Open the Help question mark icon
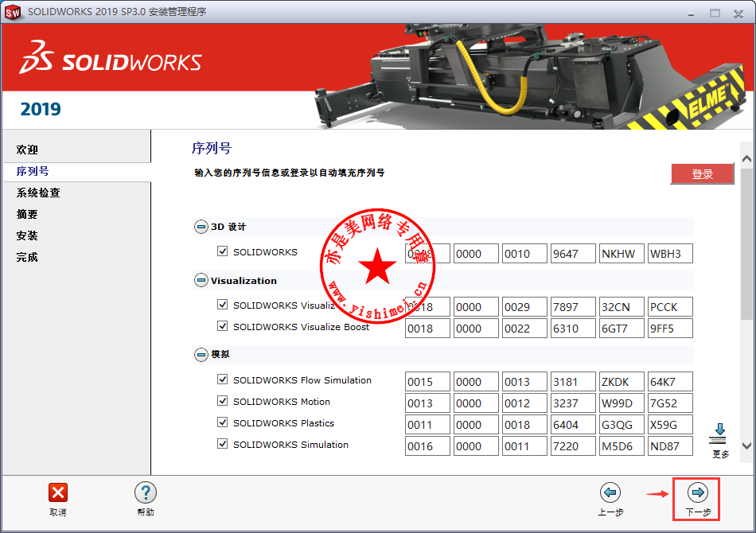The height and width of the screenshot is (533, 756). [145, 492]
